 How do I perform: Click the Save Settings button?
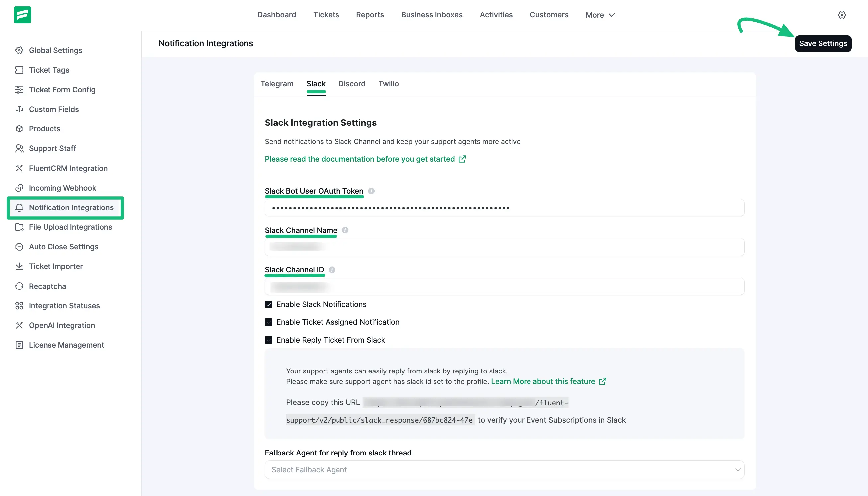(x=823, y=43)
